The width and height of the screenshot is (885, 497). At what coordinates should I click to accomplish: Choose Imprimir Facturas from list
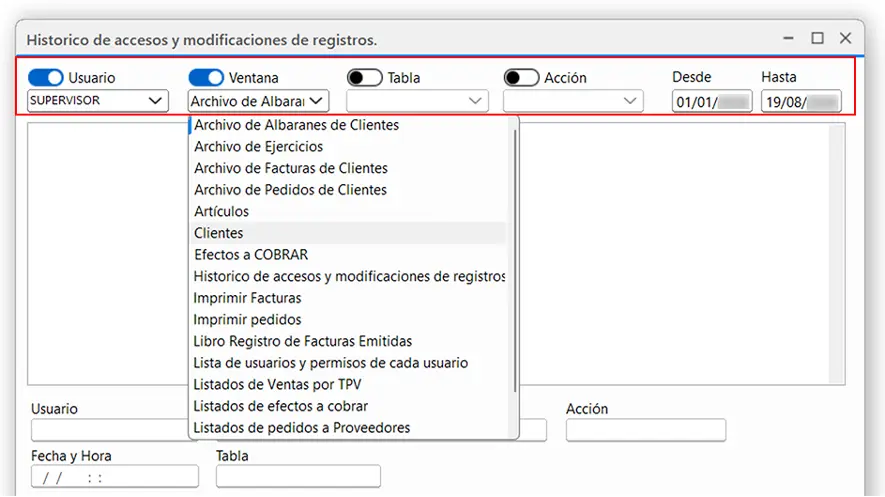[x=349, y=298]
